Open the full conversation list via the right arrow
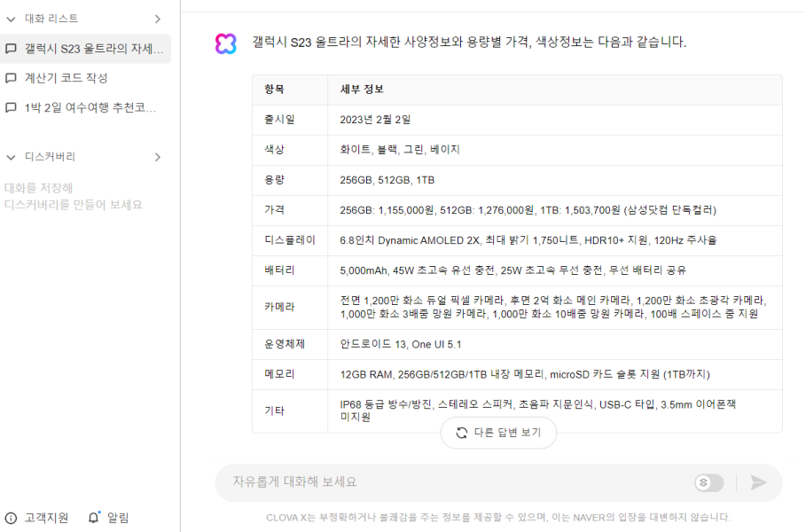 click(159, 19)
